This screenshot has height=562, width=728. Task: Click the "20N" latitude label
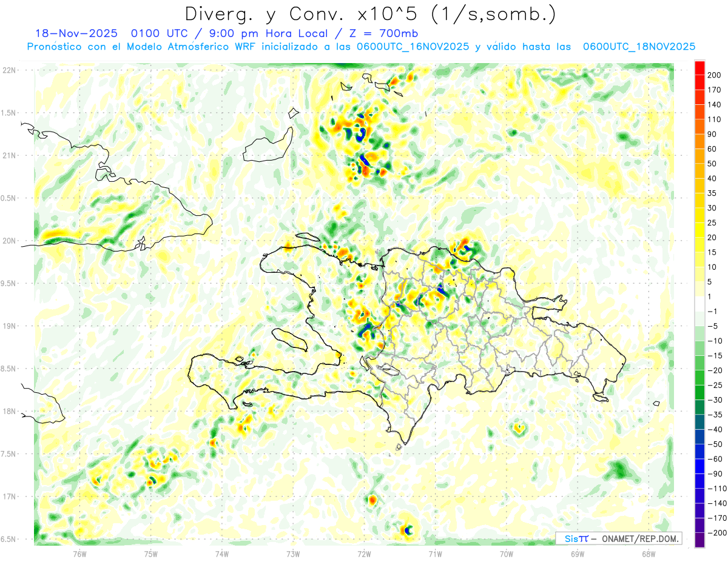pyautogui.click(x=9, y=241)
